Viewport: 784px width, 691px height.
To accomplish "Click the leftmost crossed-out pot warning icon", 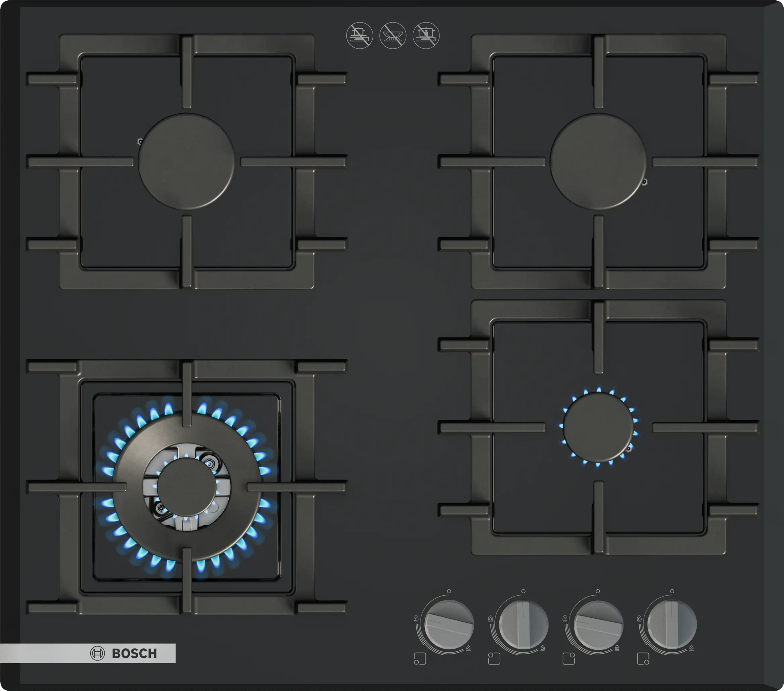I will tap(359, 36).
